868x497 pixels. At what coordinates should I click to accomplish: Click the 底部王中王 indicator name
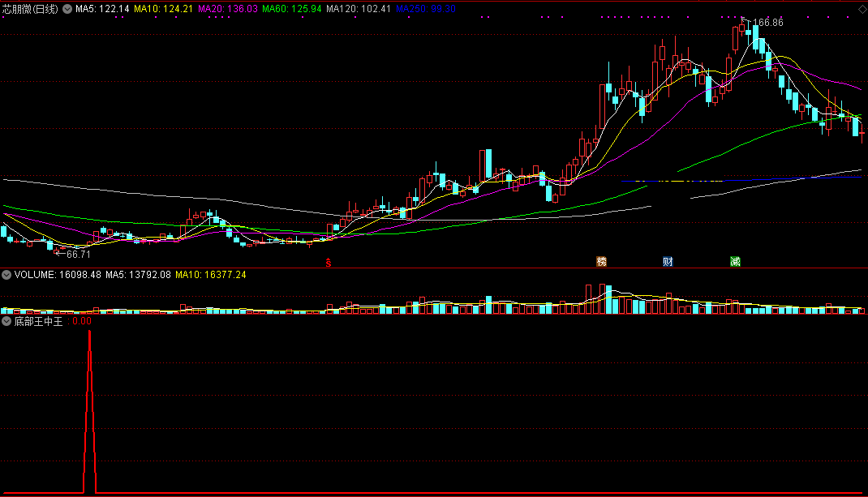click(x=38, y=321)
